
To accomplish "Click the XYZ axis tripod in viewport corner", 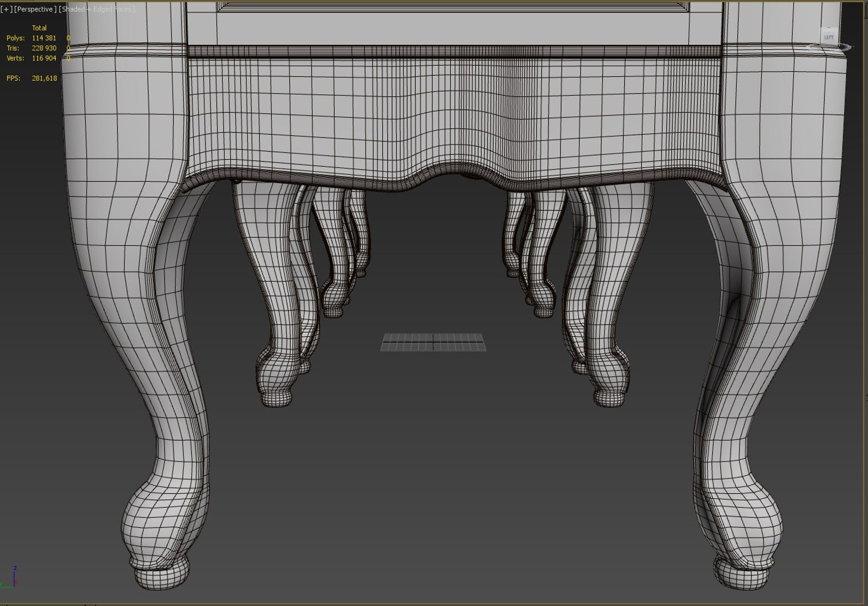I will tap(9, 578).
